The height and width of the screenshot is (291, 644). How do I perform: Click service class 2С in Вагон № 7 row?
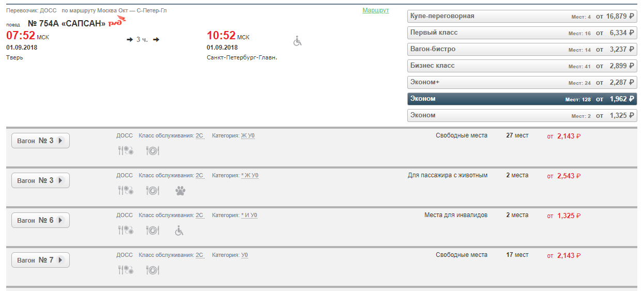[200, 255]
